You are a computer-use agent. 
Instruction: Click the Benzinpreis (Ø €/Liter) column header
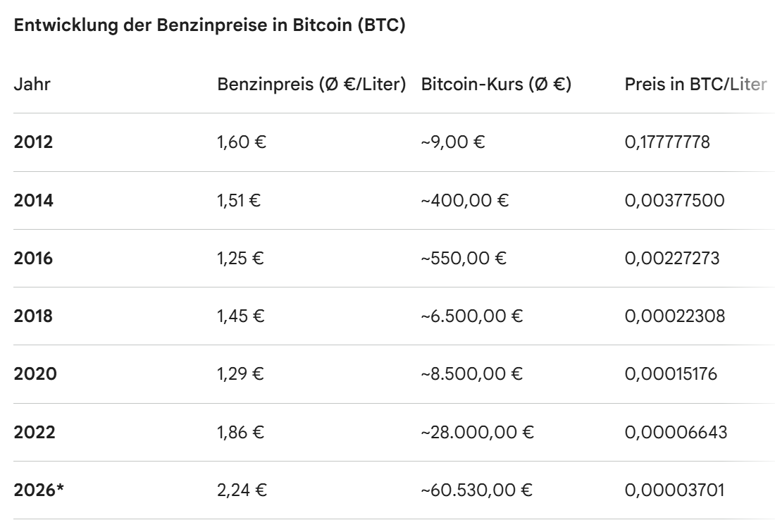coord(311,85)
